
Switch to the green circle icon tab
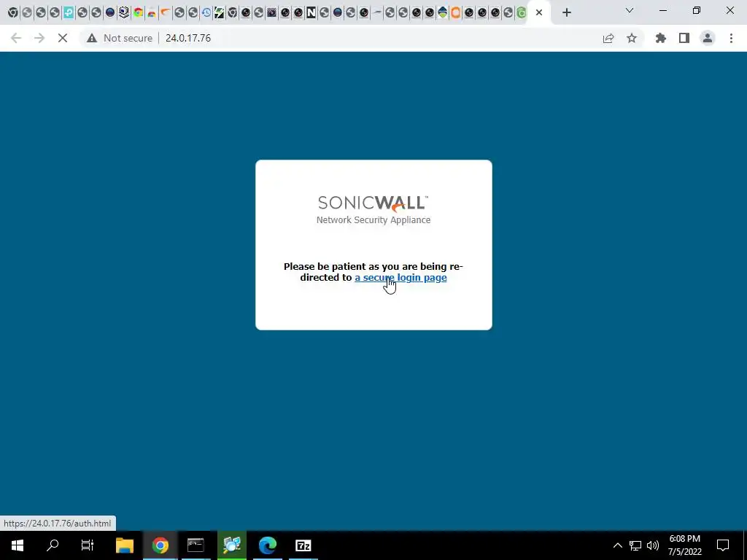pos(521,13)
